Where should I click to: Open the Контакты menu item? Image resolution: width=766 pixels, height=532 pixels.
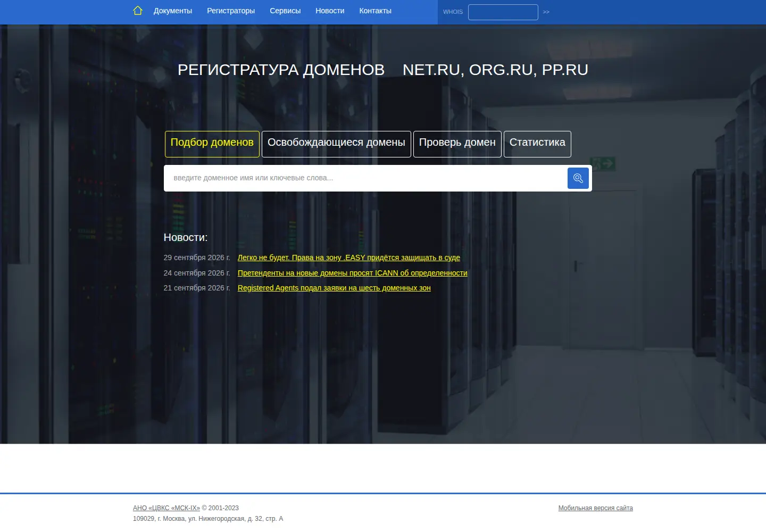pos(375,11)
